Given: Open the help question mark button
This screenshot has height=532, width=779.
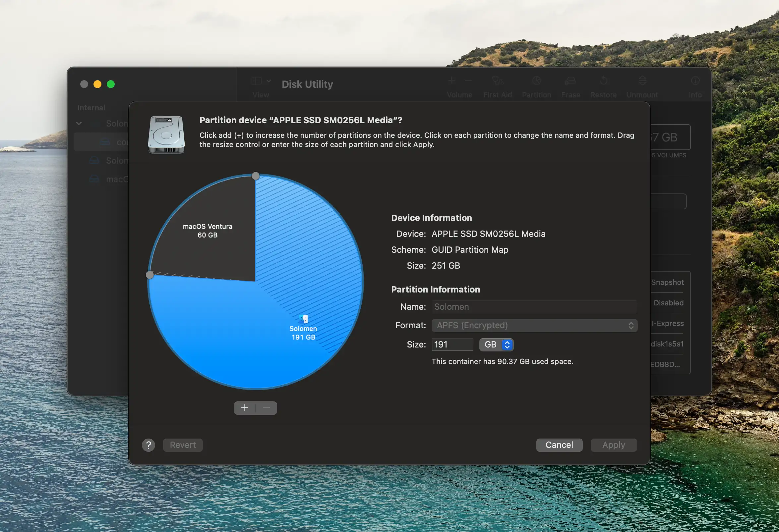Looking at the screenshot, I should (149, 445).
